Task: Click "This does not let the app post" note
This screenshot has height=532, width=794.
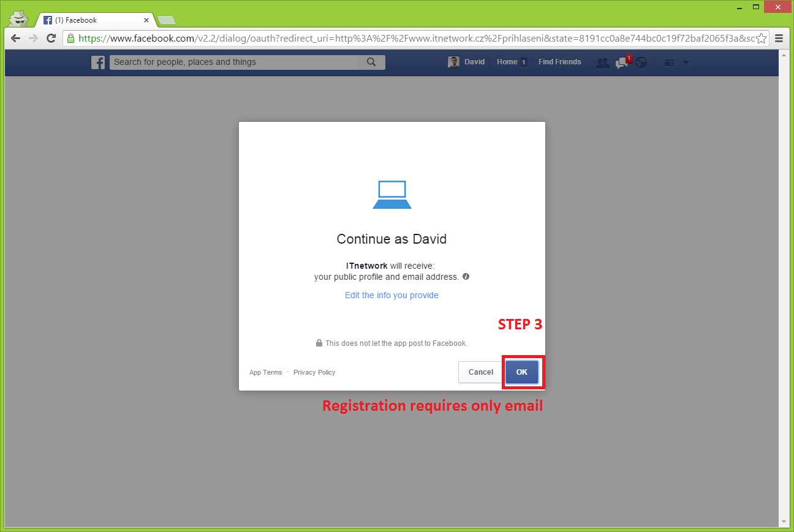Action: coord(396,343)
